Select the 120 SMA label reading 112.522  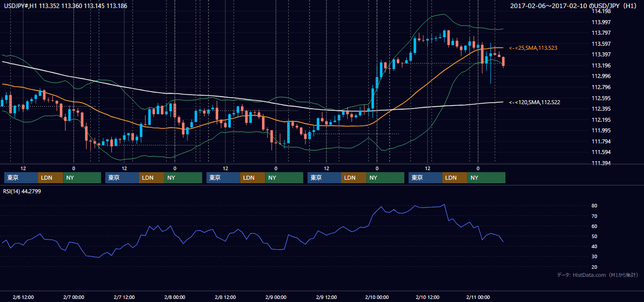click(534, 102)
